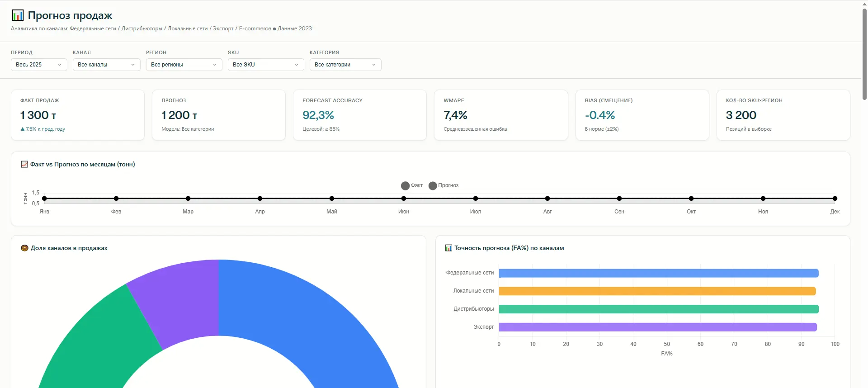Screen dimensions: 868x388
Task: Click the "BIAS (СМЕЩЕНИЕ)" card label
Action: pos(609,100)
